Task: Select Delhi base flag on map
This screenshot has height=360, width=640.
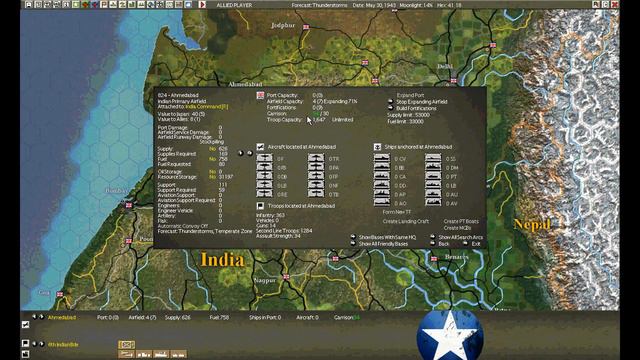Action: (453, 81)
